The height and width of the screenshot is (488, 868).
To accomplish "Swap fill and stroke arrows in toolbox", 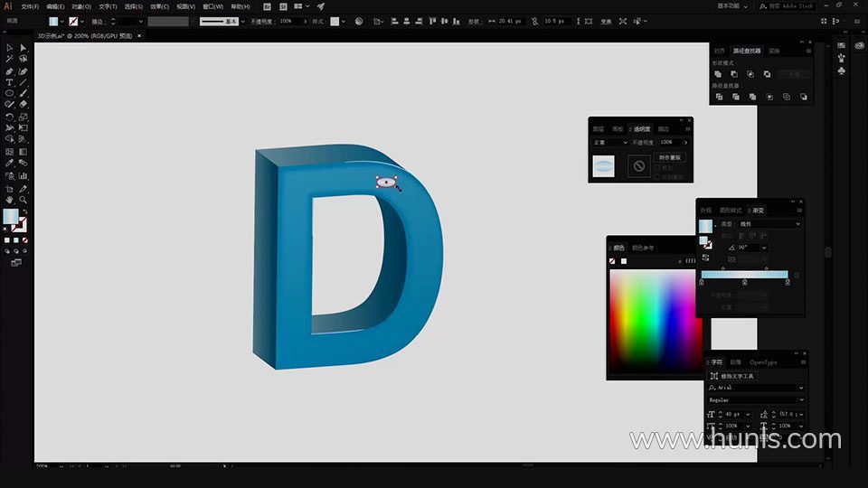I will 25,211.
